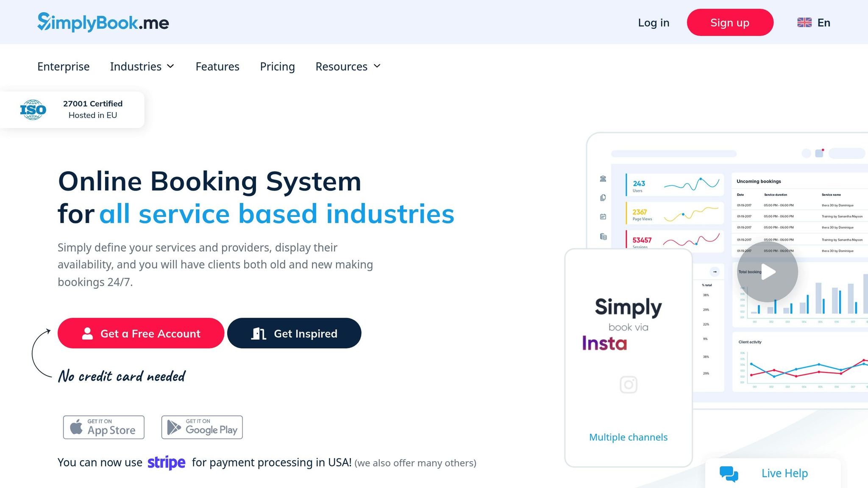The image size is (868, 488).
Task: Click the 'Insta' gradient text on phone
Action: [x=604, y=343]
